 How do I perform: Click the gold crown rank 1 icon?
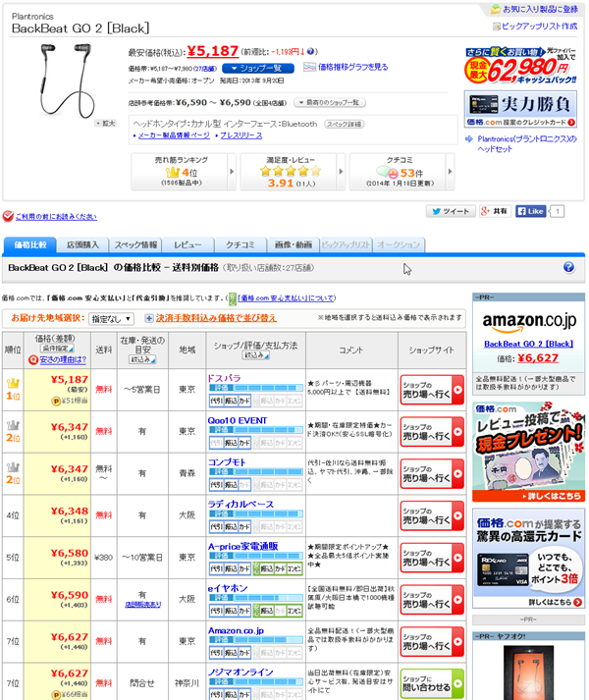point(13,383)
